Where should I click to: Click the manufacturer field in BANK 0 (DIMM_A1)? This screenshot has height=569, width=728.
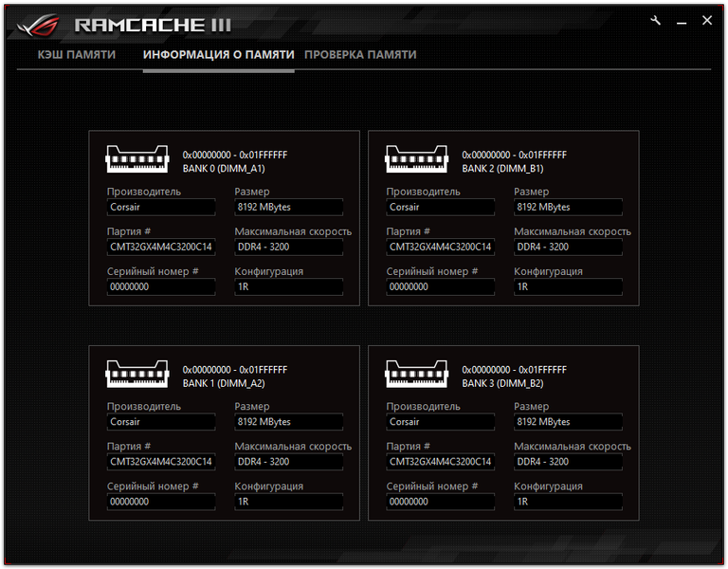tap(161, 207)
